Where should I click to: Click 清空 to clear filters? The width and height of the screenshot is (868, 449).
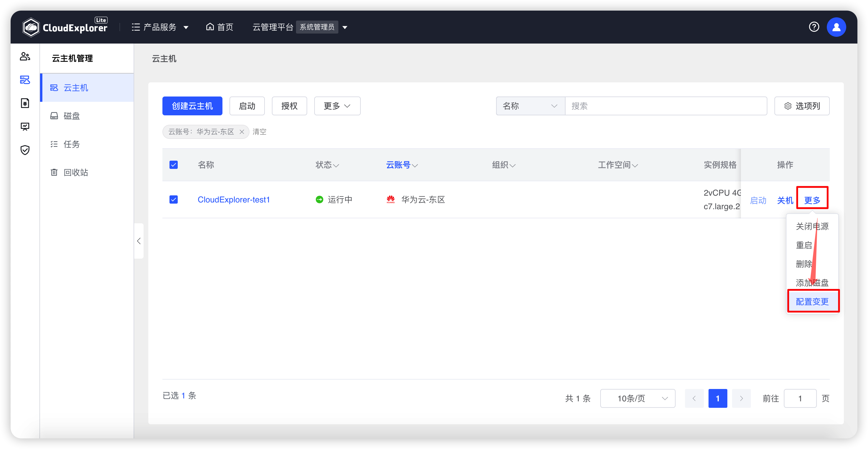(x=260, y=132)
